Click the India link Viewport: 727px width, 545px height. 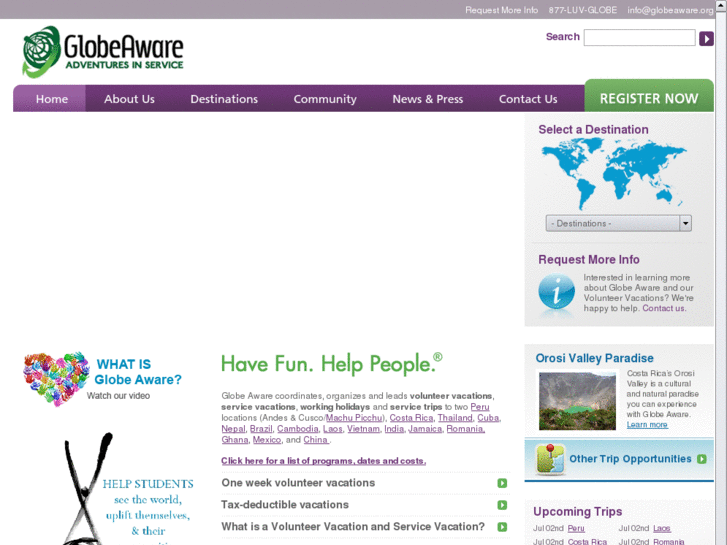(x=394, y=429)
